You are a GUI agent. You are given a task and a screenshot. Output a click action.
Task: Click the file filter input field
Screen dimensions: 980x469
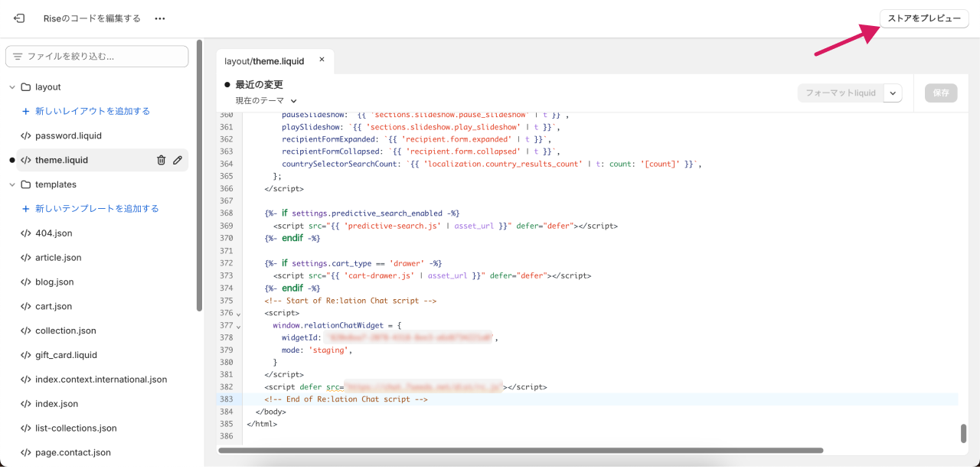pos(103,57)
